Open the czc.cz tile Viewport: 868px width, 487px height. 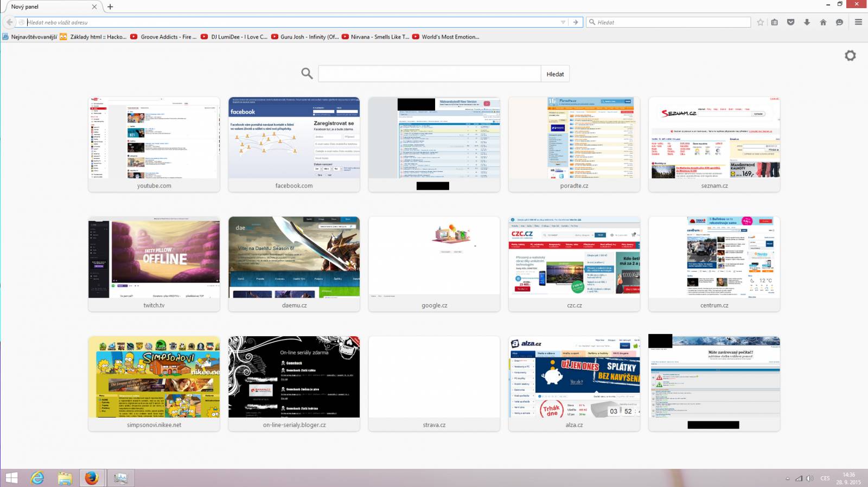pos(575,264)
